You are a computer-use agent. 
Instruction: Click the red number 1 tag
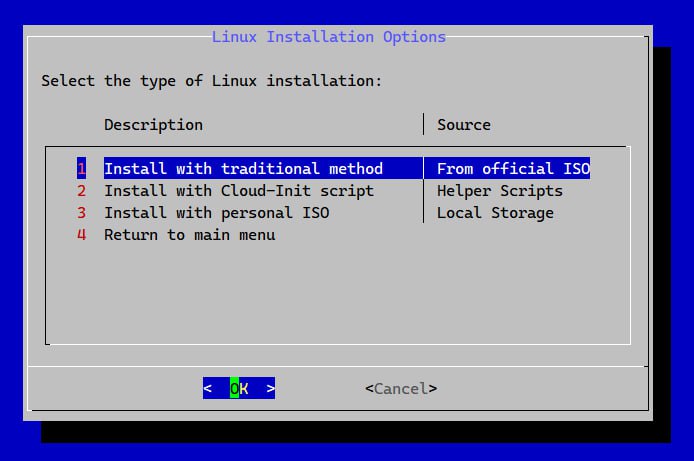(81, 169)
